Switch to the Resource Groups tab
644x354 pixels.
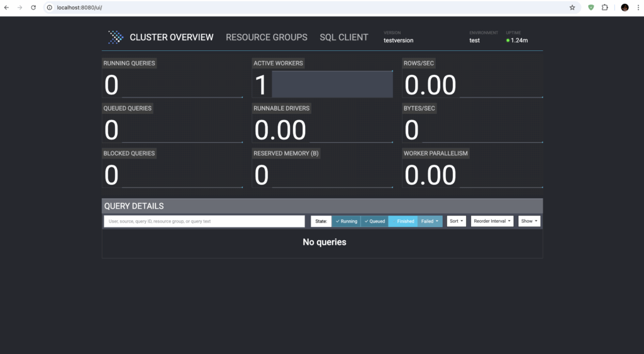coord(267,37)
